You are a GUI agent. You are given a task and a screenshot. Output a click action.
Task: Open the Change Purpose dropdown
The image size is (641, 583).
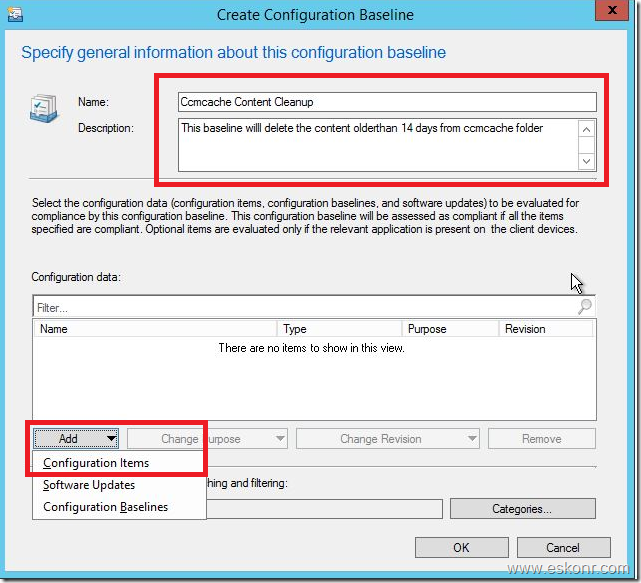tap(207, 439)
